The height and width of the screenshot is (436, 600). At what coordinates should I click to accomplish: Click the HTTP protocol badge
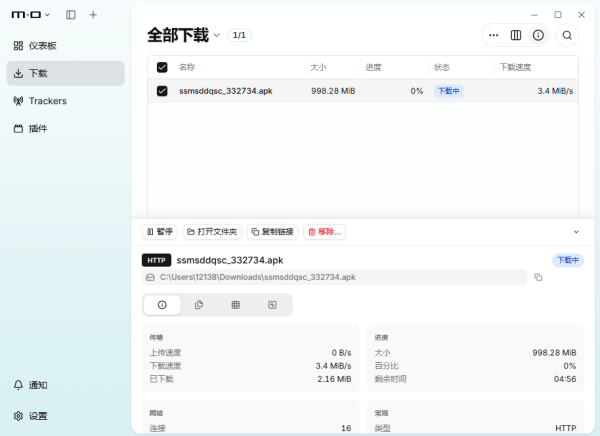[x=157, y=260]
